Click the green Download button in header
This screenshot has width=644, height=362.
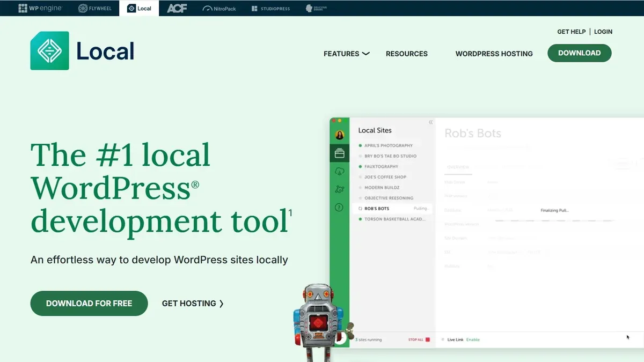tap(580, 53)
